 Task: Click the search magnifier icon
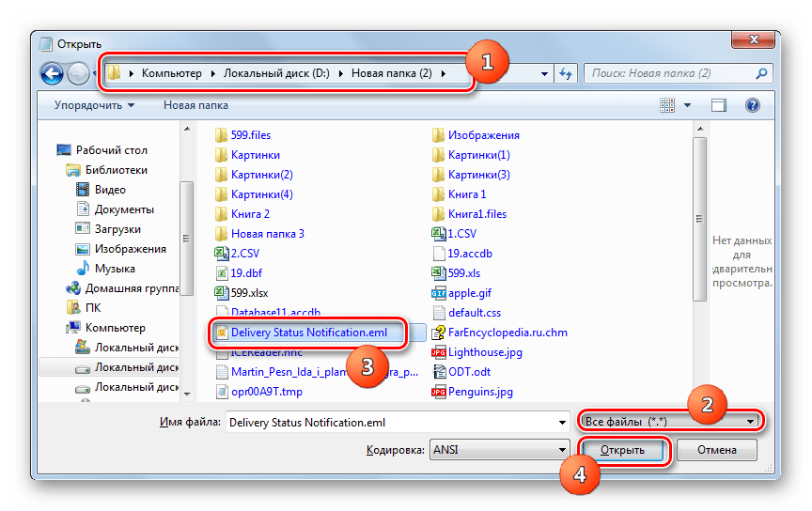(x=760, y=73)
